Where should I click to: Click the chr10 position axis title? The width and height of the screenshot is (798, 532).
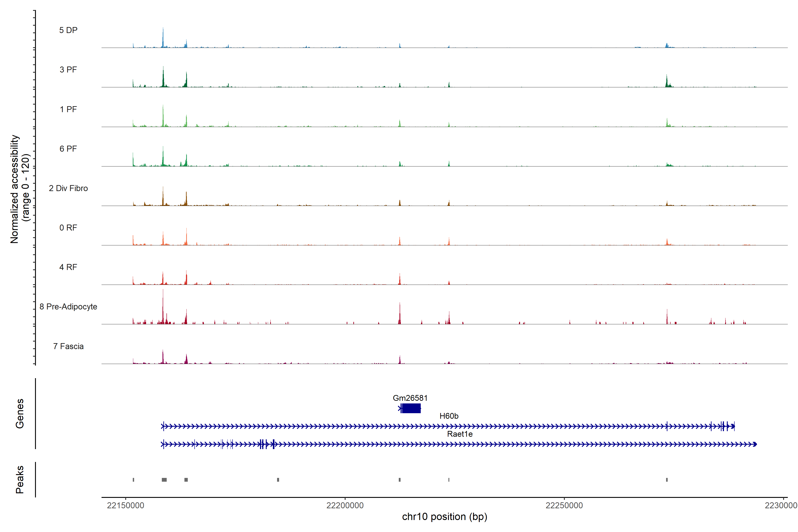444,517
